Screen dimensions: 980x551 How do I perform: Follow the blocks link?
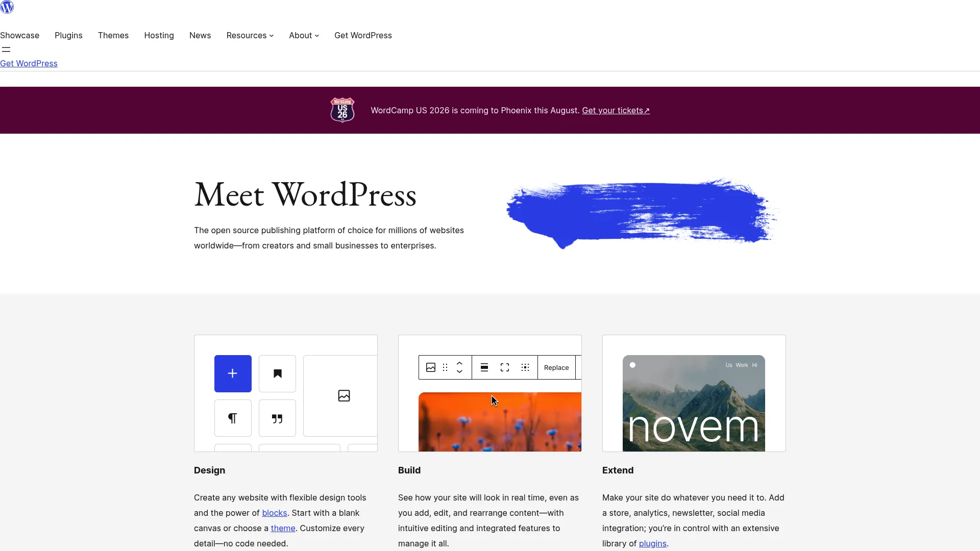(275, 513)
